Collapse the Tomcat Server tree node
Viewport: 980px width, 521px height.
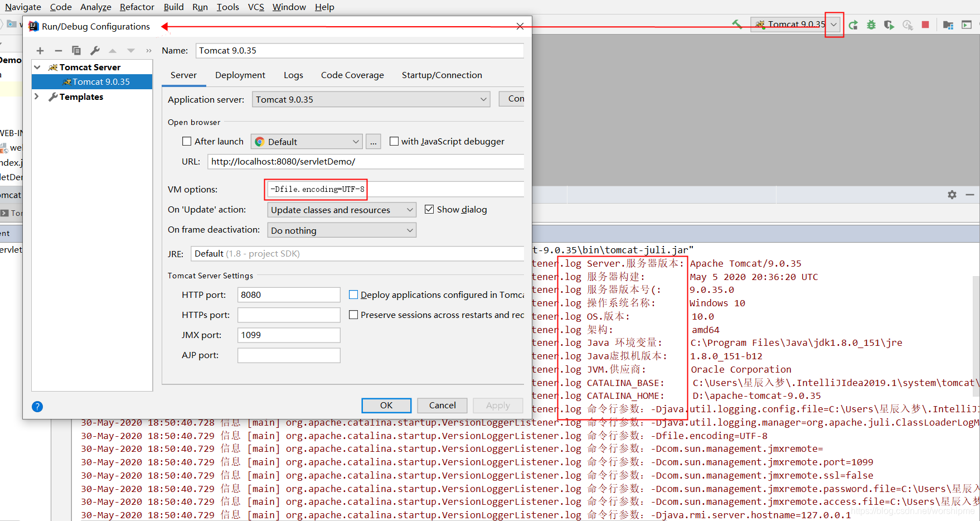click(x=37, y=67)
